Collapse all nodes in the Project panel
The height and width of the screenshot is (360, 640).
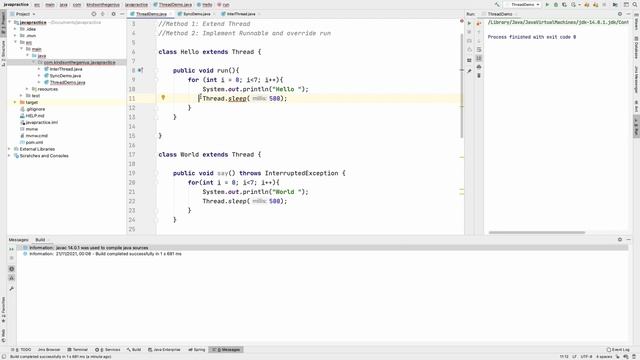tap(103, 14)
